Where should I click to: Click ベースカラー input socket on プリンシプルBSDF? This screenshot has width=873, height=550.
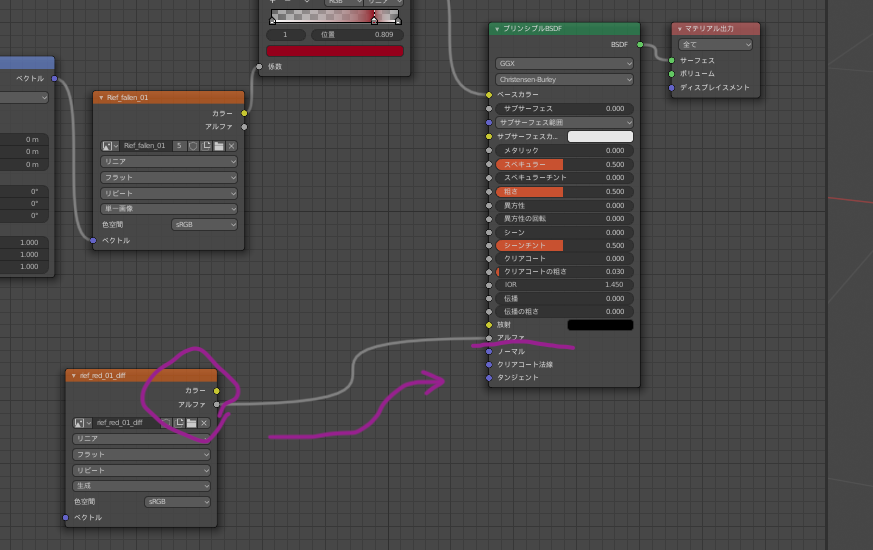(x=489, y=95)
